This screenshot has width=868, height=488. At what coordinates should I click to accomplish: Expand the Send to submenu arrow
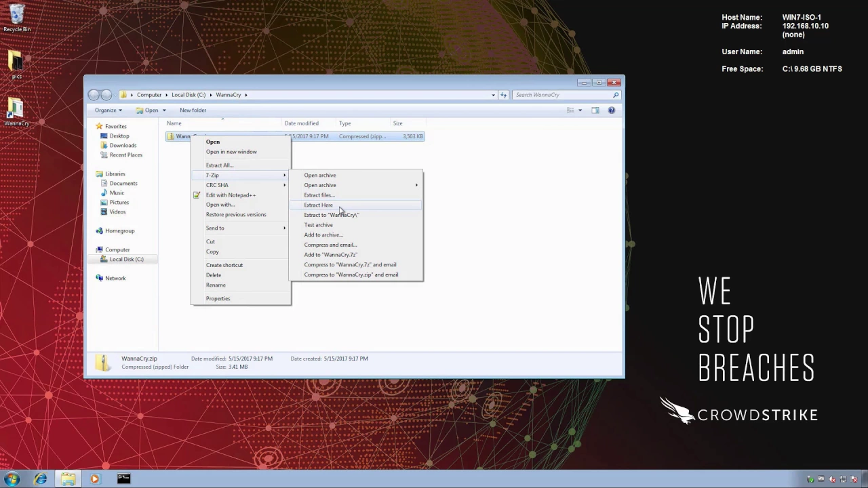tap(285, 228)
